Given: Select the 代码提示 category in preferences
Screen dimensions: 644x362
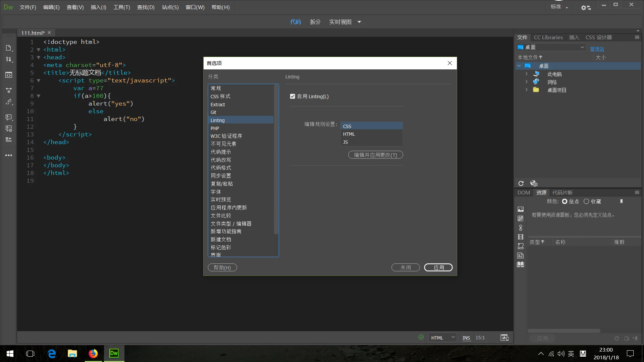Looking at the screenshot, I should pos(221,152).
